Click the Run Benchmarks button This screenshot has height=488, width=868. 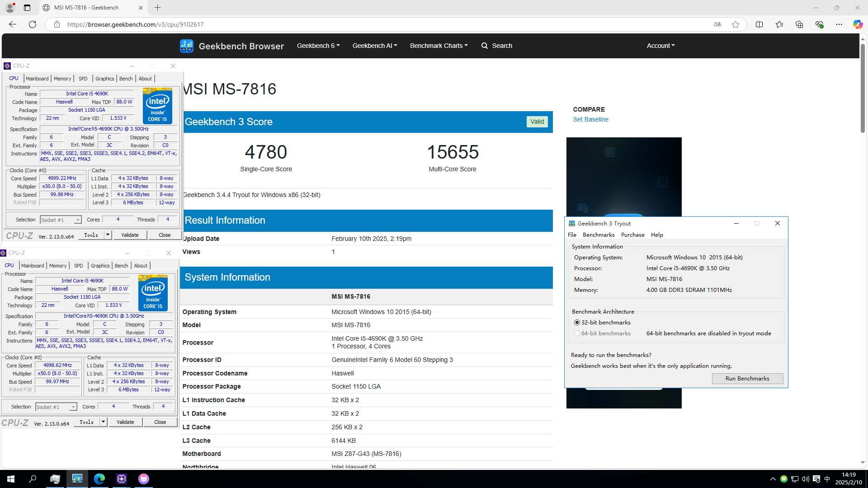[747, 379]
